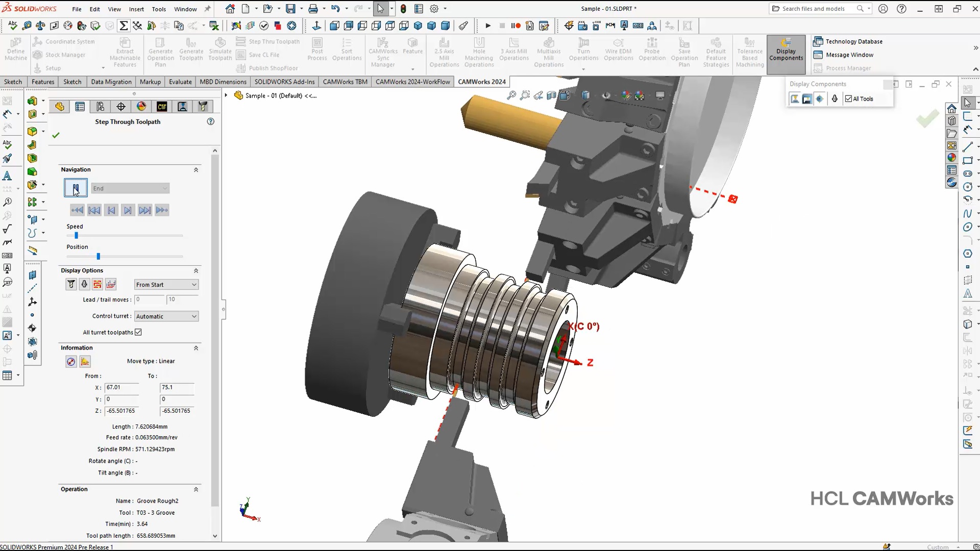Screen dimensions: 980x551
Task: Select the CAMWorks operation tree tab icon
Action: [182, 106]
